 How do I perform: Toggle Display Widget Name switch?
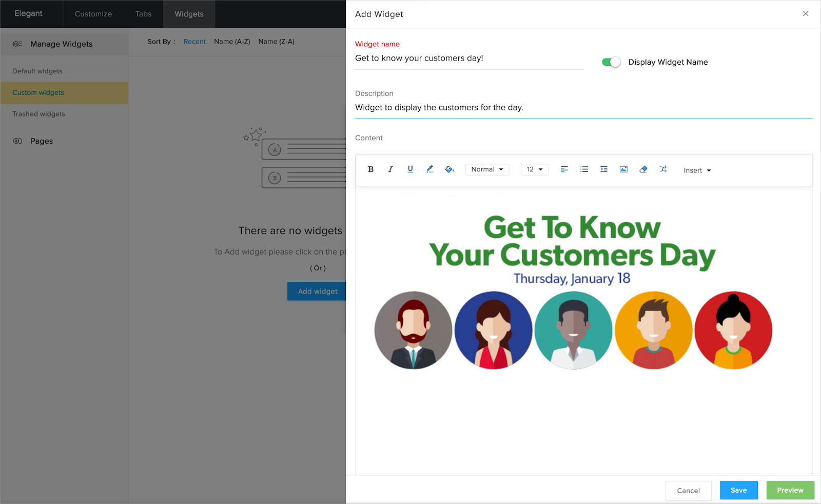pos(611,62)
